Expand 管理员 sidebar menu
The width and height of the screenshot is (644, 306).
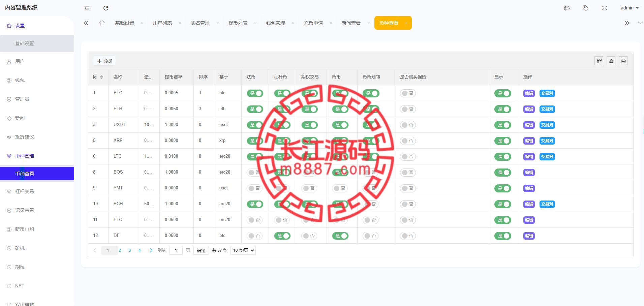click(x=37, y=99)
